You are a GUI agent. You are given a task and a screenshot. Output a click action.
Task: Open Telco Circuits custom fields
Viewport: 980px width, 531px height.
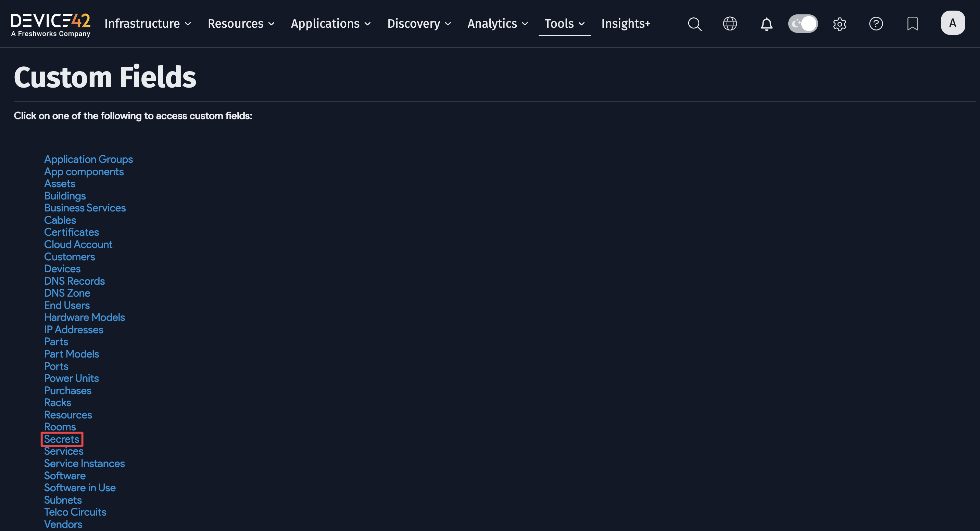coord(75,512)
